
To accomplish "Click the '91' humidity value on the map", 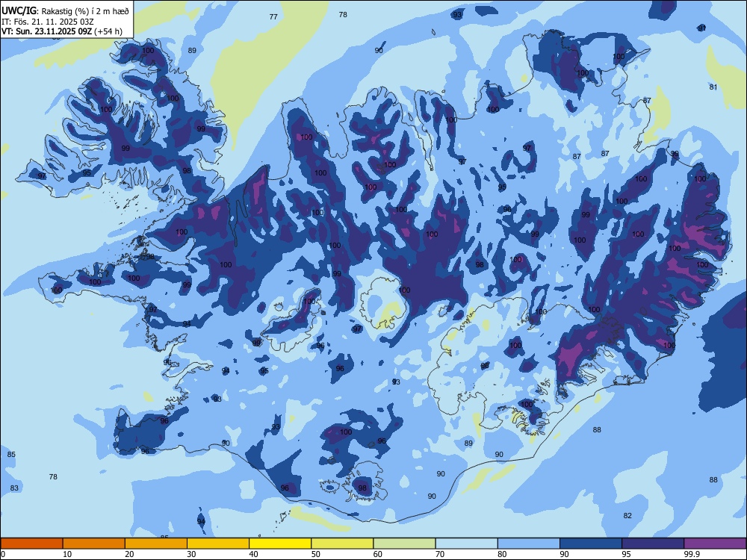I will (x=701, y=28).
